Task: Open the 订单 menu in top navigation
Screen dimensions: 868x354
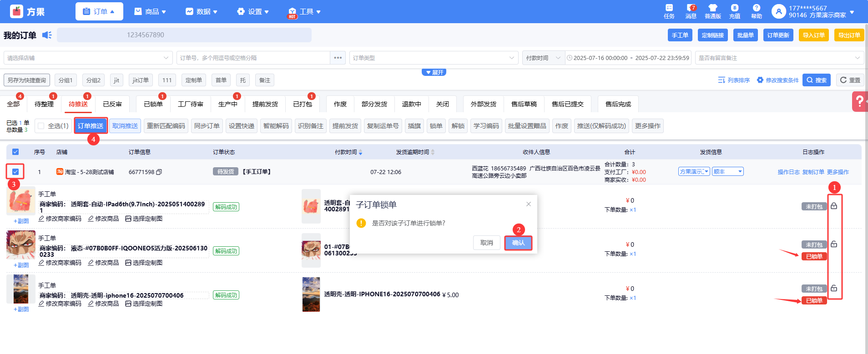Action: (x=99, y=11)
